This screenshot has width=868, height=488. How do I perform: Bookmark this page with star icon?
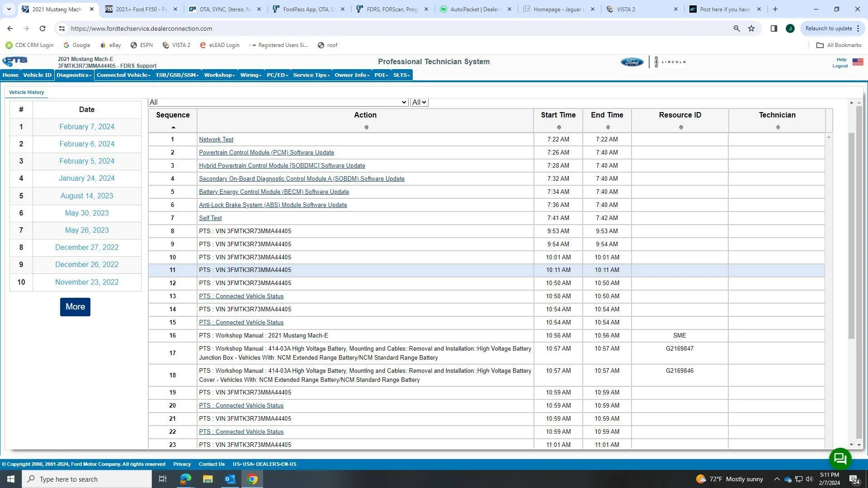coord(751,28)
